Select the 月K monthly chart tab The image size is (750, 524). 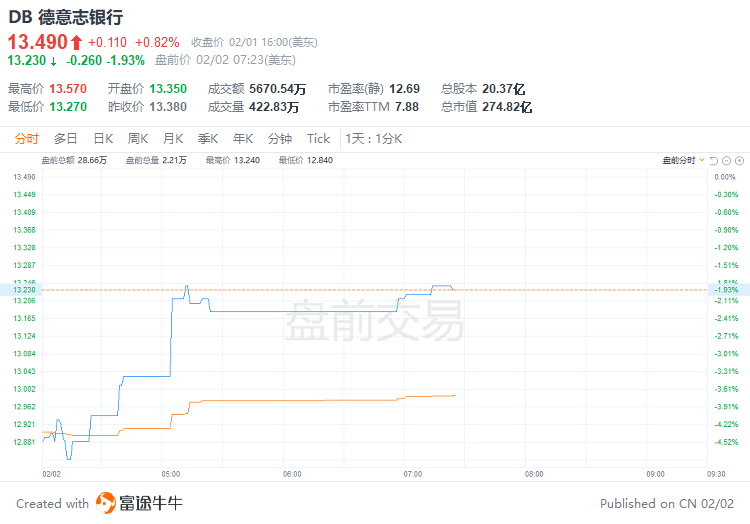point(173,139)
